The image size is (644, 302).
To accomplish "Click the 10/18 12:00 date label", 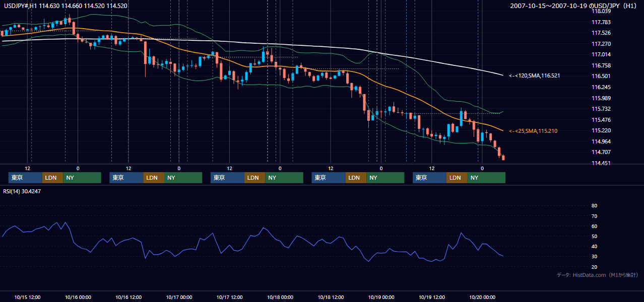I will tap(331, 297).
